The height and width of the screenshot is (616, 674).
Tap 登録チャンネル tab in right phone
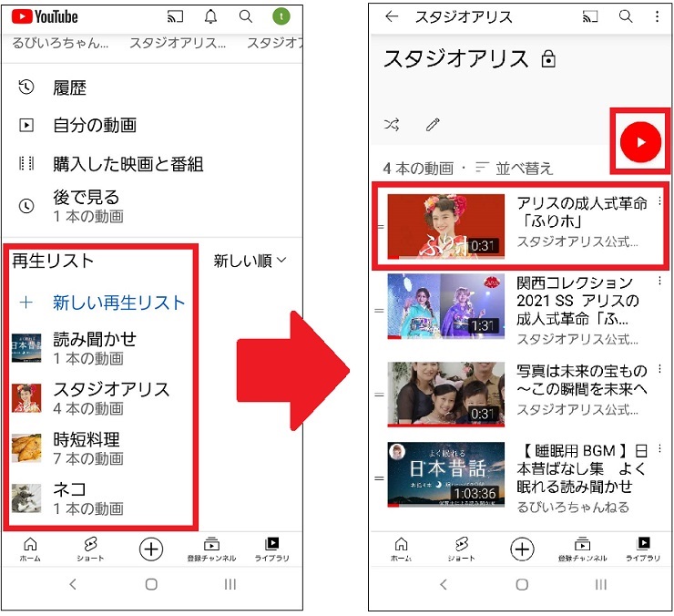tap(582, 549)
